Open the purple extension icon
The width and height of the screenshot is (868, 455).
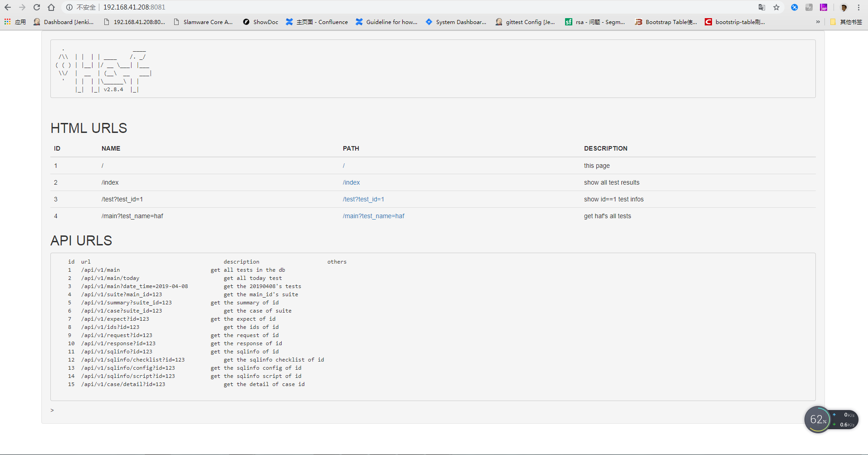pyautogui.click(x=824, y=7)
